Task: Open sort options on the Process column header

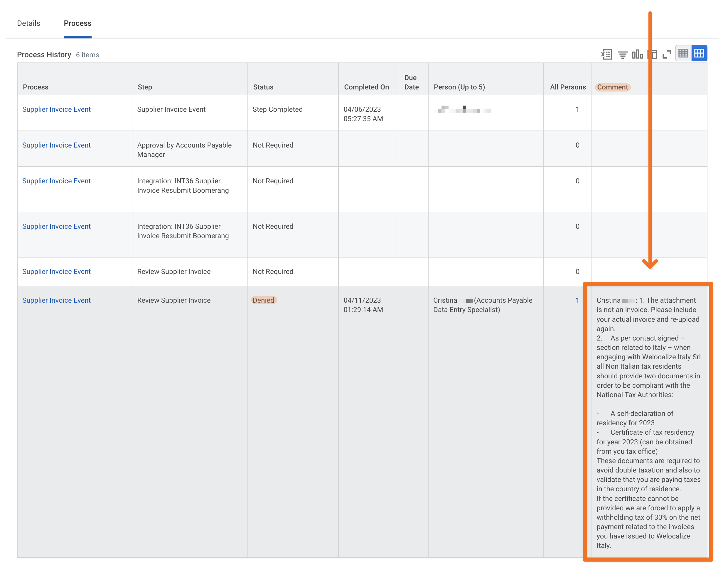Action: (35, 87)
